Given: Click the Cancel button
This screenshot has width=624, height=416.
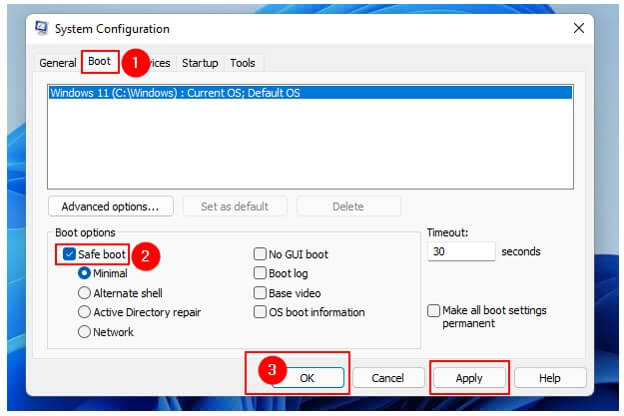Looking at the screenshot, I should [x=388, y=378].
